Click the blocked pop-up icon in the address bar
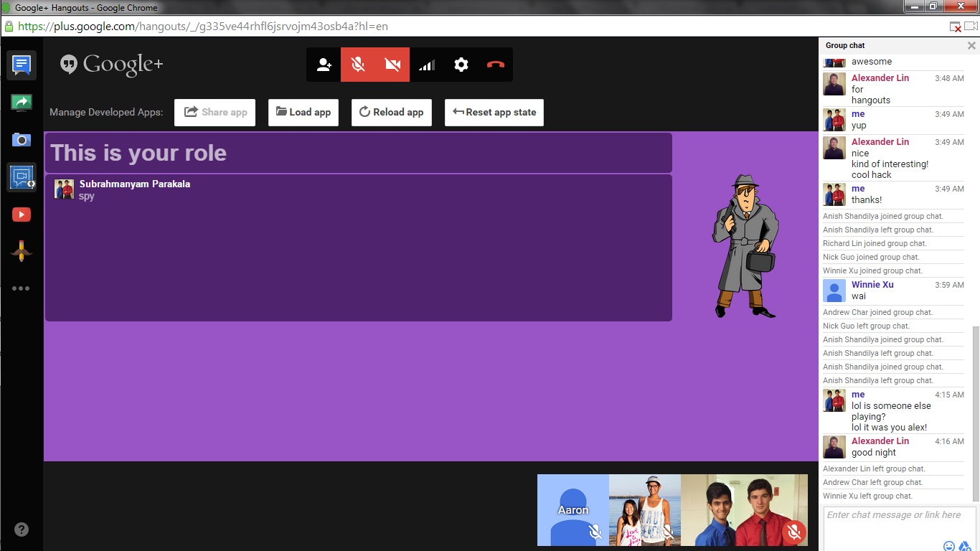The height and width of the screenshot is (551, 980). 956,27
